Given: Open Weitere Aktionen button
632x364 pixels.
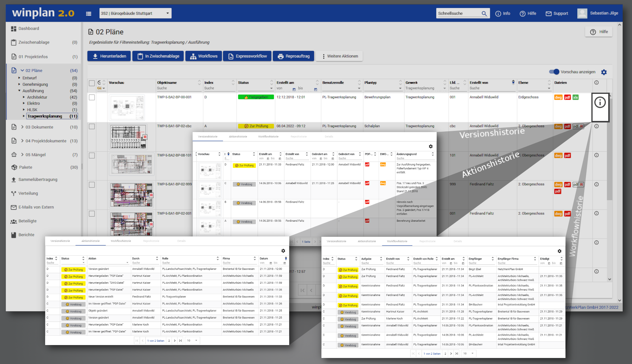Looking at the screenshot, I should [339, 56].
